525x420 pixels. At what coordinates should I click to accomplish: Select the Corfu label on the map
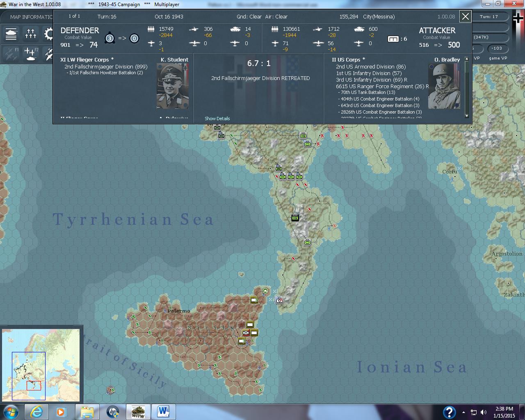pos(450,171)
